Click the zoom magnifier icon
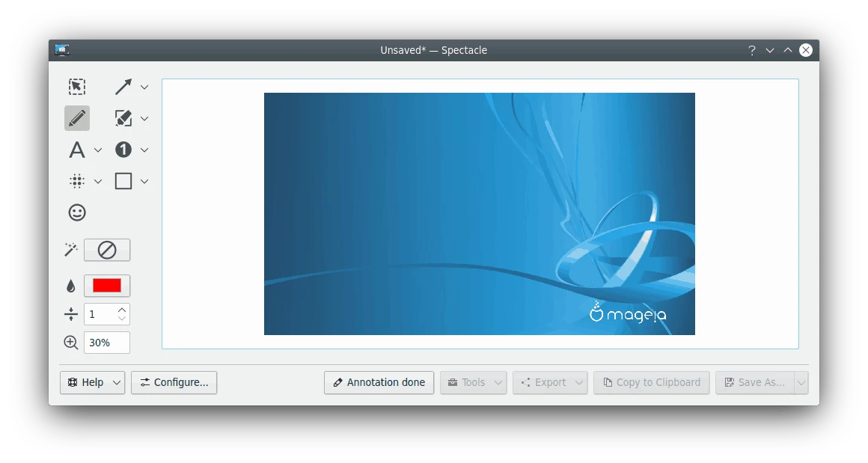The height and width of the screenshot is (463, 868). [x=71, y=343]
